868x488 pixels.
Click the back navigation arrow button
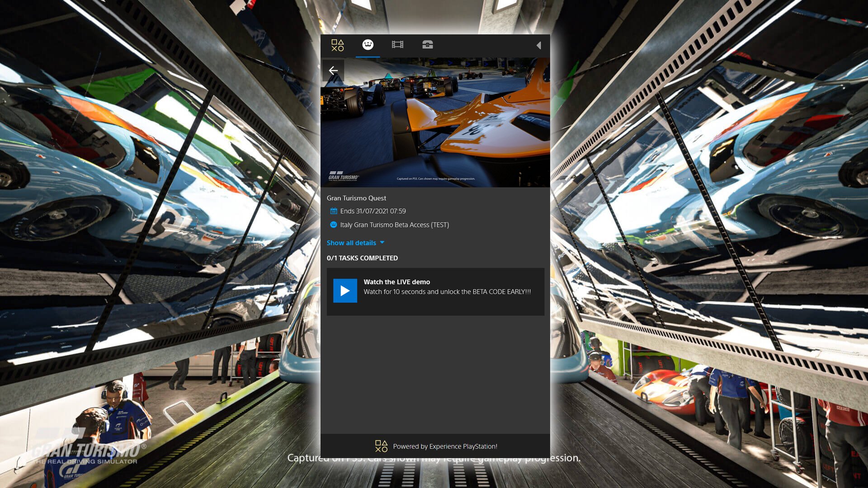point(333,70)
